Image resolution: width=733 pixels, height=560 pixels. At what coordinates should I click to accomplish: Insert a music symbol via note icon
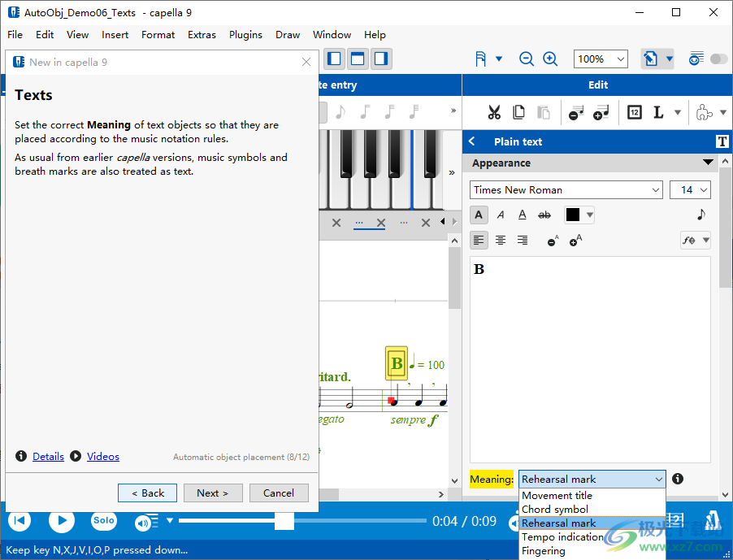point(700,215)
